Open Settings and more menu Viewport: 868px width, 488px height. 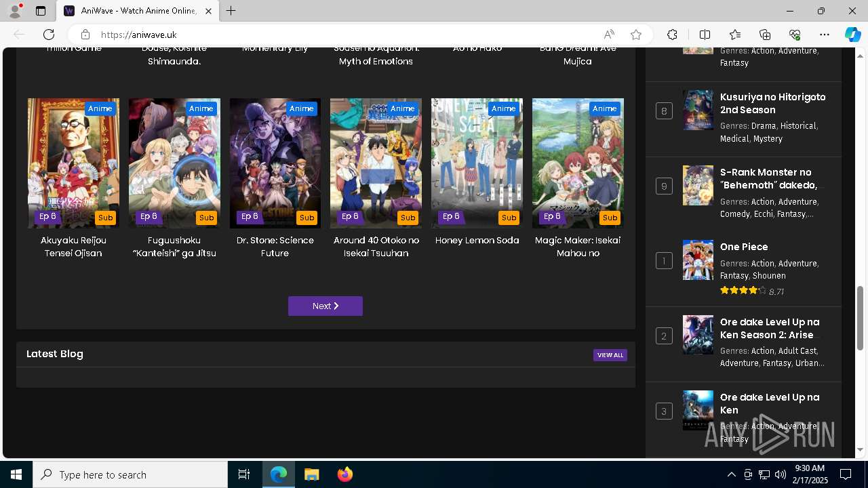pyautogui.click(x=825, y=35)
